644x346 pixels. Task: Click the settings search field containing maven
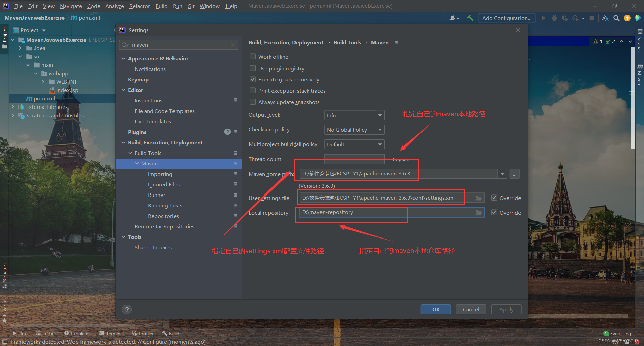179,45
